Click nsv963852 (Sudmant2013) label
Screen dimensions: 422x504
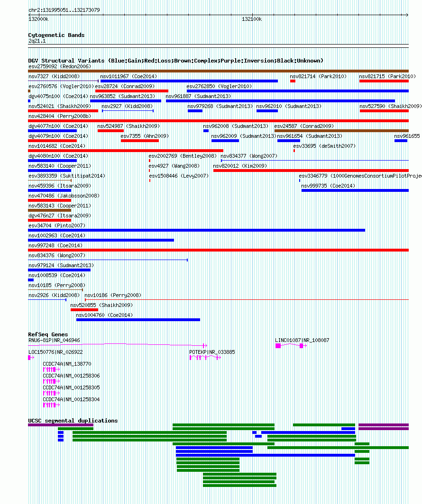pos(122,97)
